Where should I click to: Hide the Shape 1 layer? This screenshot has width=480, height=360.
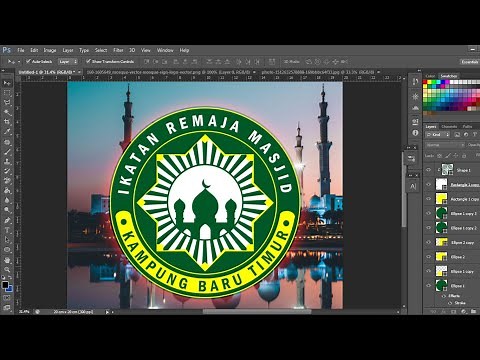pos(429,170)
